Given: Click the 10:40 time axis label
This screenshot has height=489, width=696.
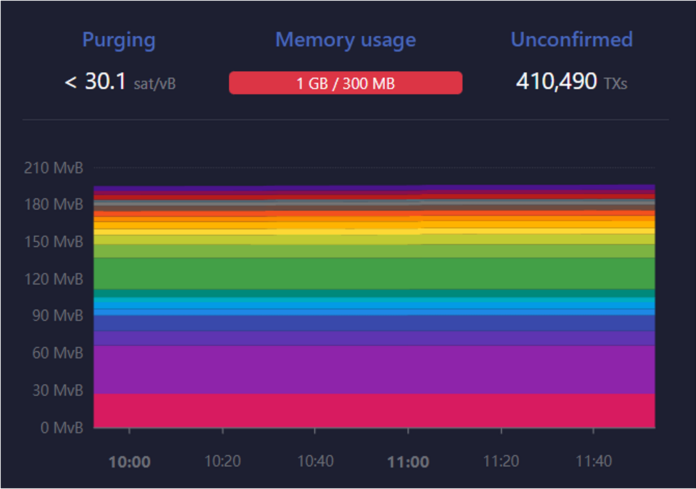Looking at the screenshot, I should pyautogui.click(x=314, y=462).
